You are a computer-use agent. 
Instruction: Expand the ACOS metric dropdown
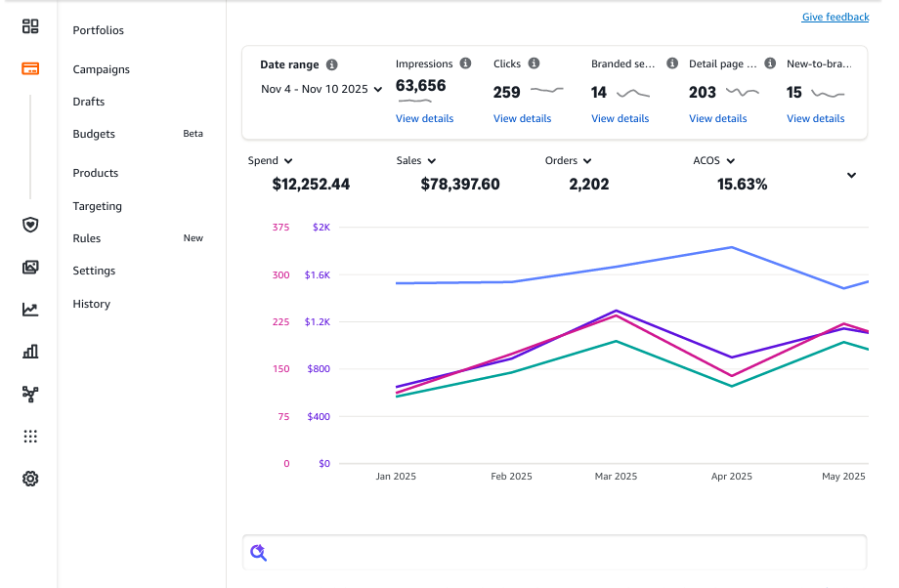tap(714, 161)
